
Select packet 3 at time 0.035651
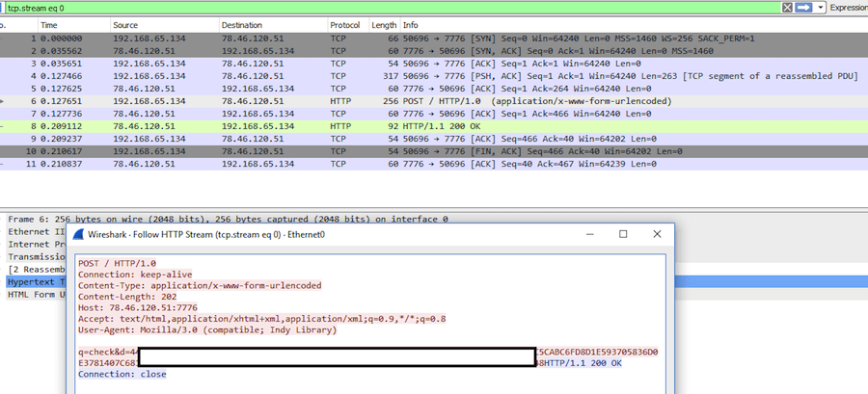(434, 64)
